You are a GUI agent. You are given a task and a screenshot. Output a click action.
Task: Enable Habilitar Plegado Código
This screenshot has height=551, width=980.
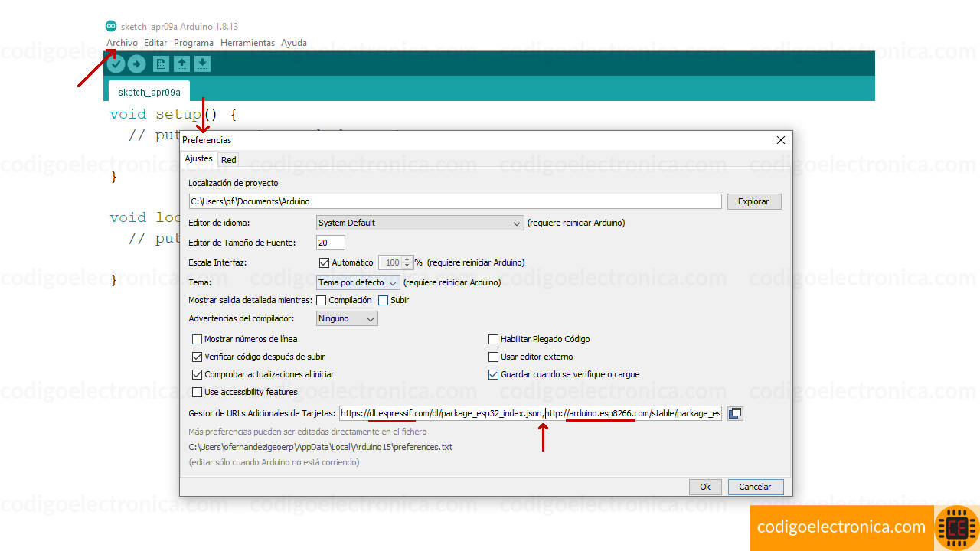point(494,339)
